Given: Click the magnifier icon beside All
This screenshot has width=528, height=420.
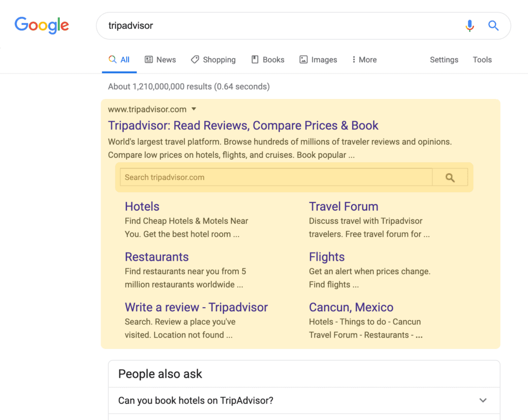Looking at the screenshot, I should pyautogui.click(x=112, y=60).
